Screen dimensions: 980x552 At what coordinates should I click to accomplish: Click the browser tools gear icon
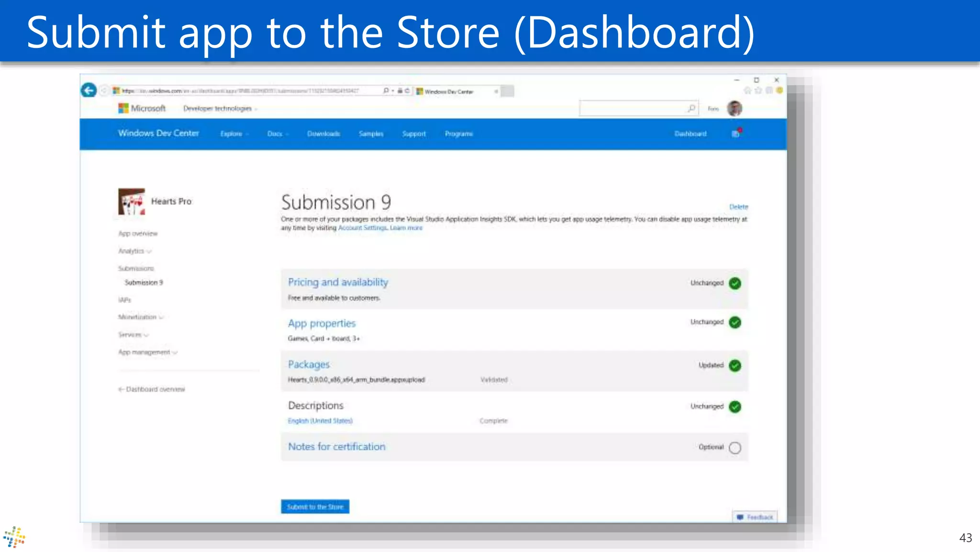[769, 90]
